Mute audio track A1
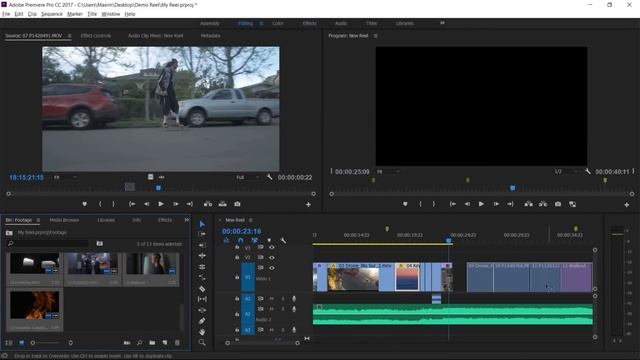This screenshot has width=640, height=360. coord(271,299)
